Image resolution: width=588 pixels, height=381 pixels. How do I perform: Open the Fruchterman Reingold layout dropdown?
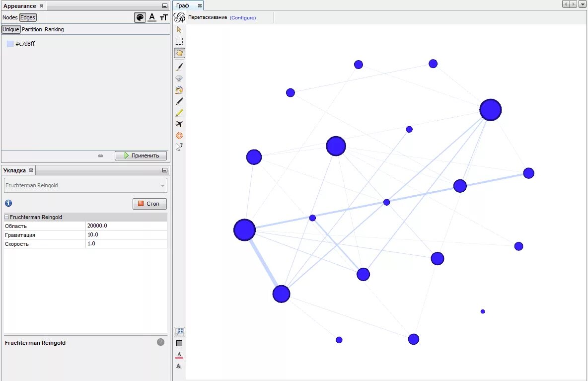click(85, 185)
